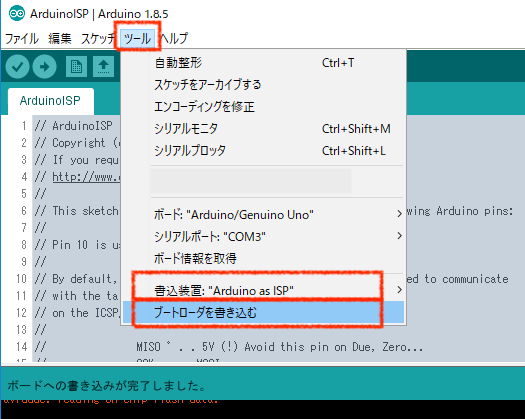Screen dimensions: 525x419
Task: Click the Upload arrow toolbar icon
Action: [44, 67]
